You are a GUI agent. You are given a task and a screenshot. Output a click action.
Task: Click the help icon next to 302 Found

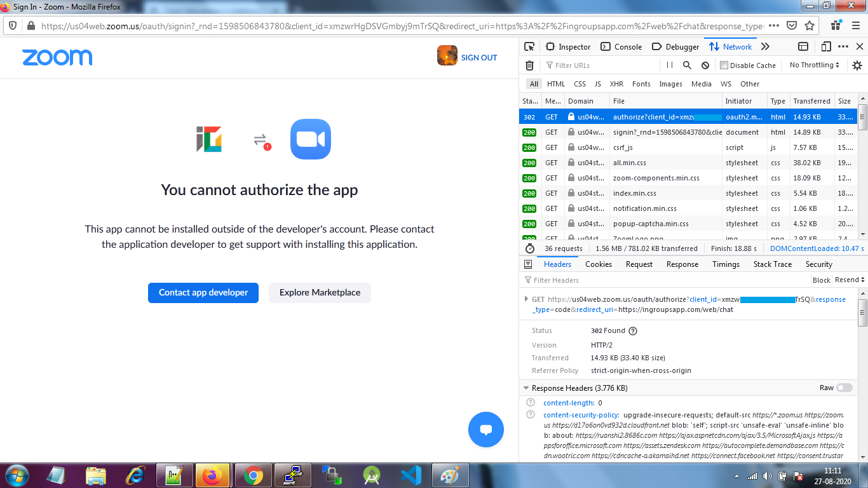click(633, 330)
